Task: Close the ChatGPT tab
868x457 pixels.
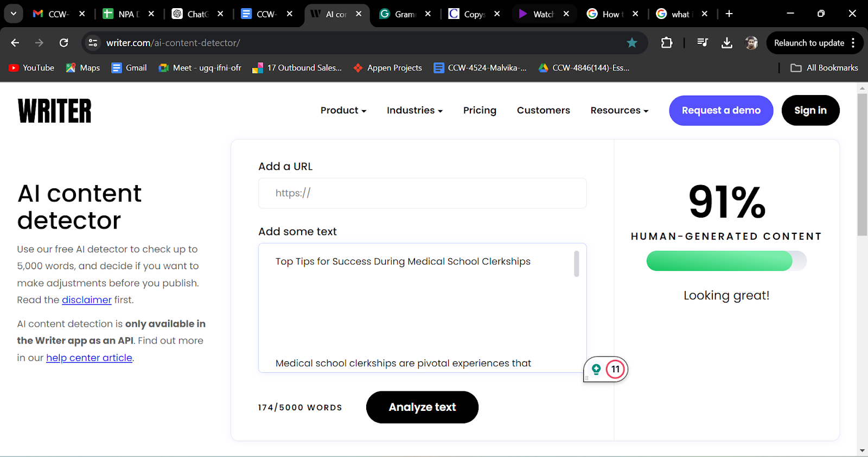Action: pyautogui.click(x=220, y=14)
